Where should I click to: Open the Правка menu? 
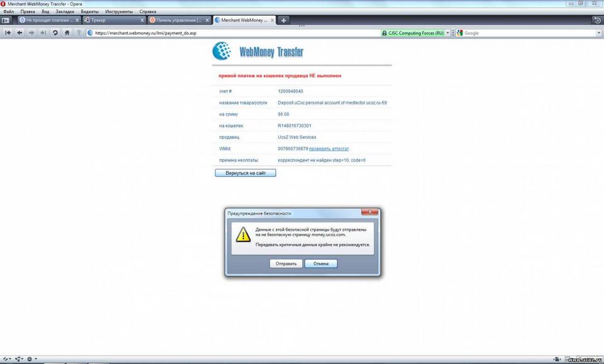(x=28, y=11)
